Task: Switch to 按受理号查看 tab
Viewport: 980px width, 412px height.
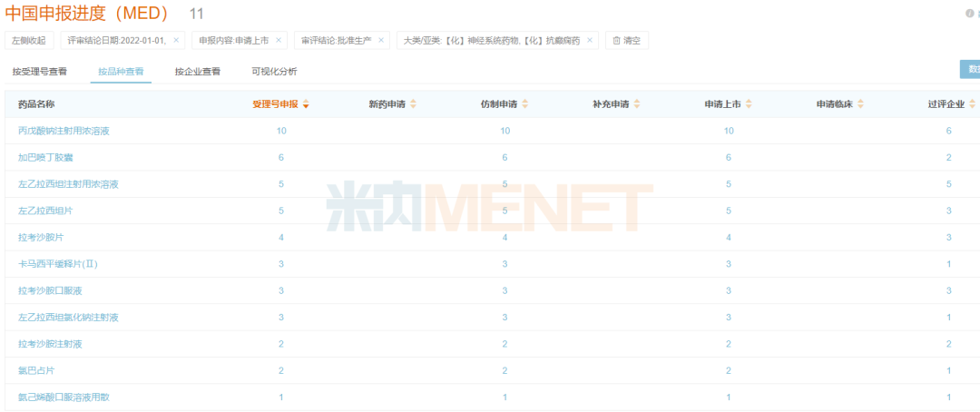Action: pyautogui.click(x=39, y=71)
